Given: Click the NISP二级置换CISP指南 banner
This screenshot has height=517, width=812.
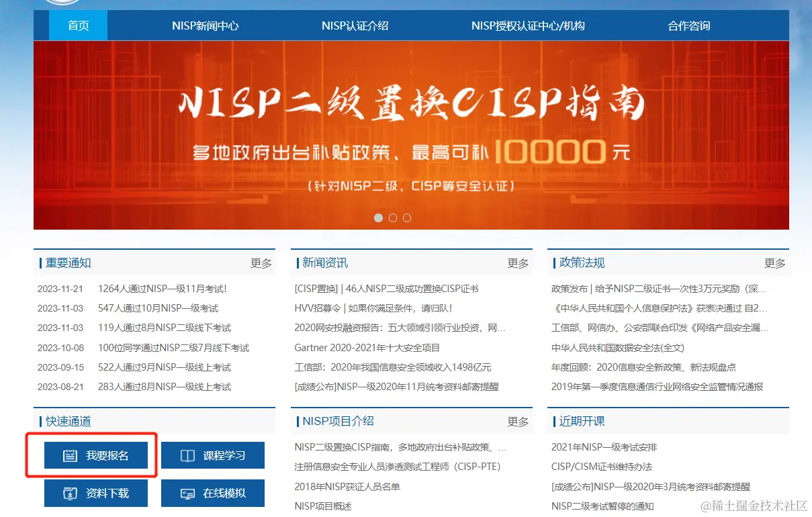Looking at the screenshot, I should pos(411,135).
